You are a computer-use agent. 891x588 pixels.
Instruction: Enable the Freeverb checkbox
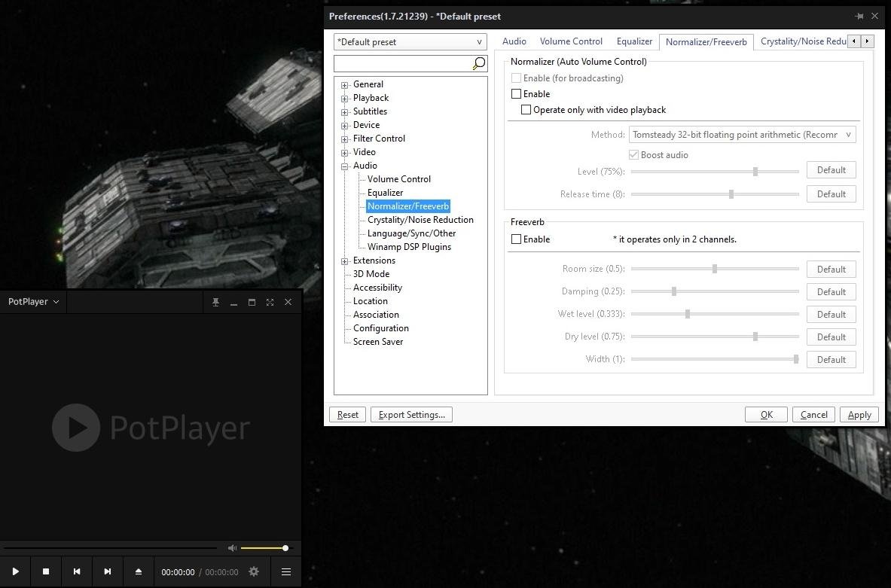coord(517,239)
